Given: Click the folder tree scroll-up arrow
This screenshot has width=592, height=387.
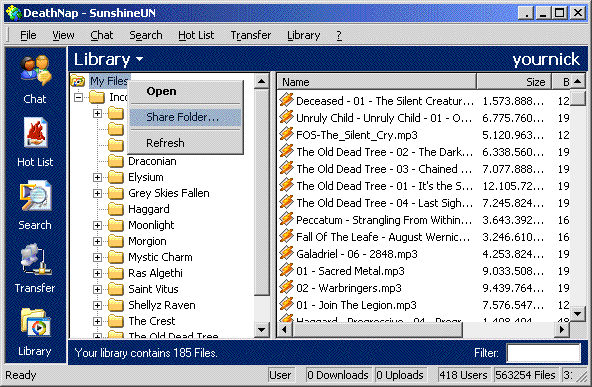Looking at the screenshot, I should pyautogui.click(x=262, y=81).
